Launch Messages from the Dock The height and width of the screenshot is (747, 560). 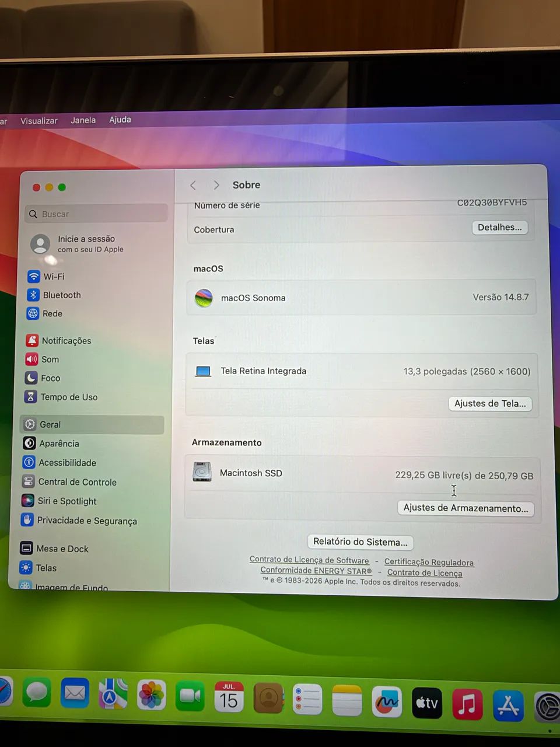[37, 693]
